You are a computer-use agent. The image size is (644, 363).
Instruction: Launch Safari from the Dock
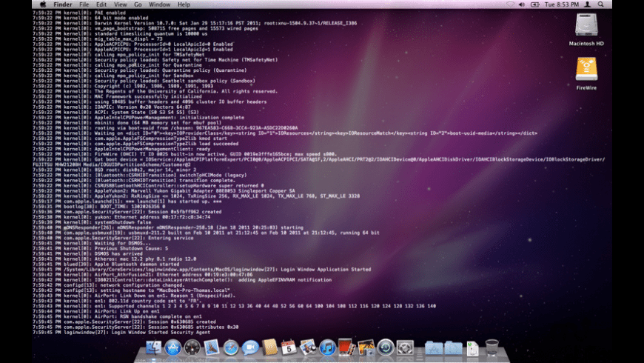pos(231,347)
